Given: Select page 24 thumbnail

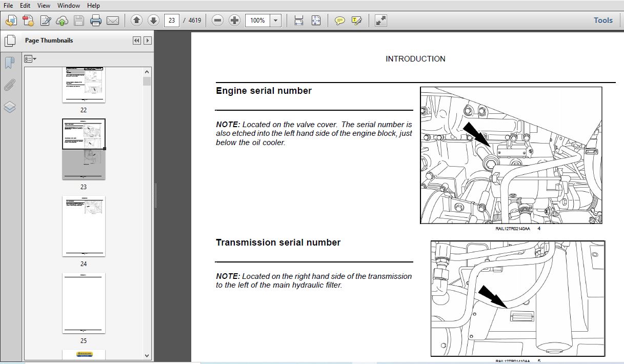Looking at the screenshot, I should pyautogui.click(x=84, y=226).
